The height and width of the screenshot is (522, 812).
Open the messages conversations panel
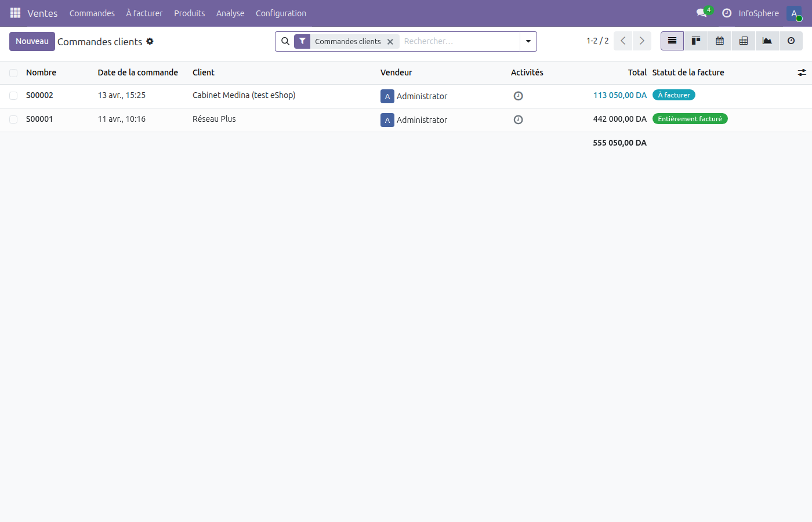701,13
